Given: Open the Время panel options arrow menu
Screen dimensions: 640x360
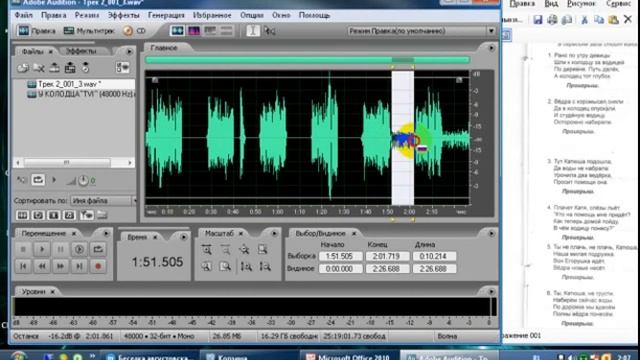Looking at the screenshot, I should (183, 237).
